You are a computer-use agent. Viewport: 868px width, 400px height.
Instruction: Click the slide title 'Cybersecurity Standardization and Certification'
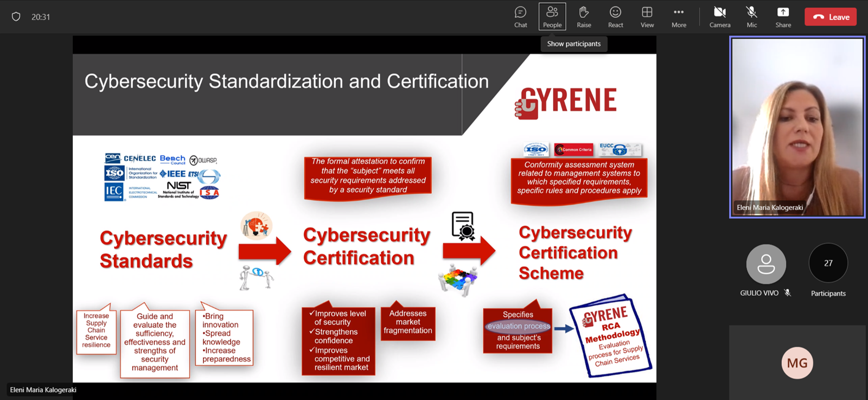pyautogui.click(x=286, y=81)
